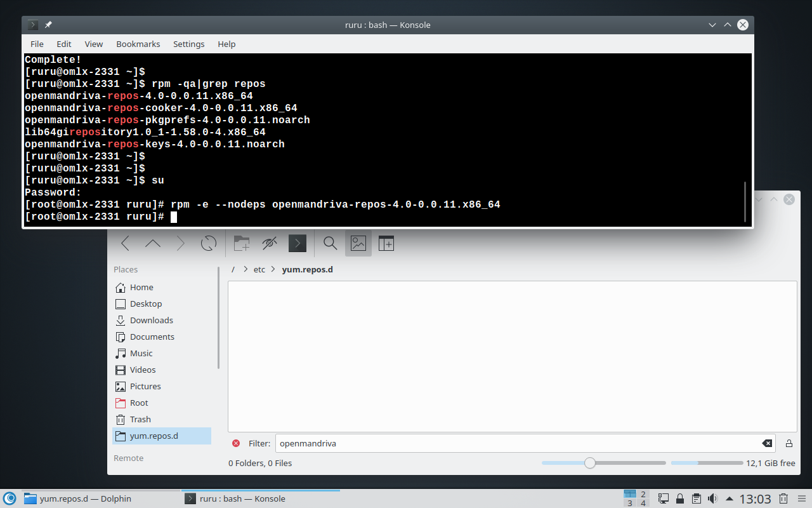The image size is (812, 508).
Task: Go up to parent folder in Dolphin
Action: tap(153, 243)
